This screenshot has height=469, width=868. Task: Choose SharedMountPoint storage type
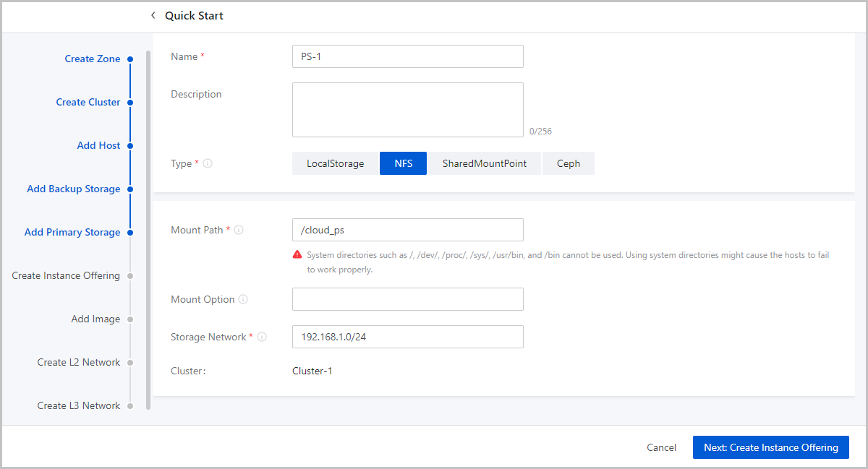coord(484,163)
